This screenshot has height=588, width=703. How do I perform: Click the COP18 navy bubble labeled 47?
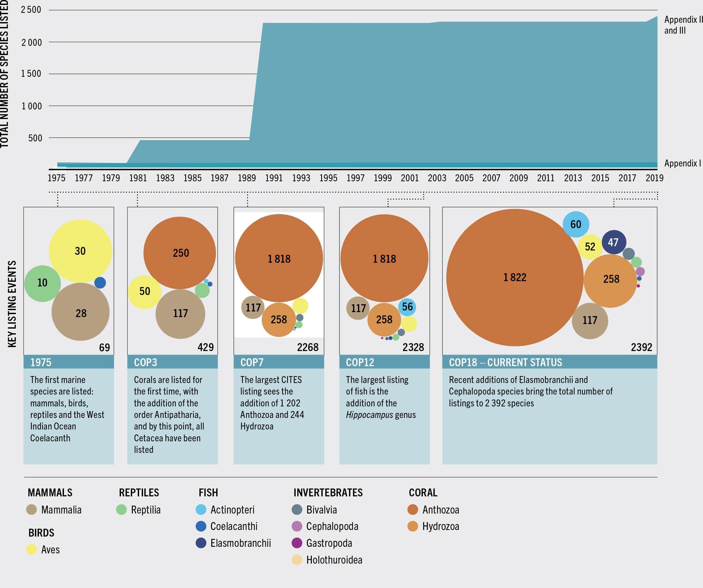point(614,242)
